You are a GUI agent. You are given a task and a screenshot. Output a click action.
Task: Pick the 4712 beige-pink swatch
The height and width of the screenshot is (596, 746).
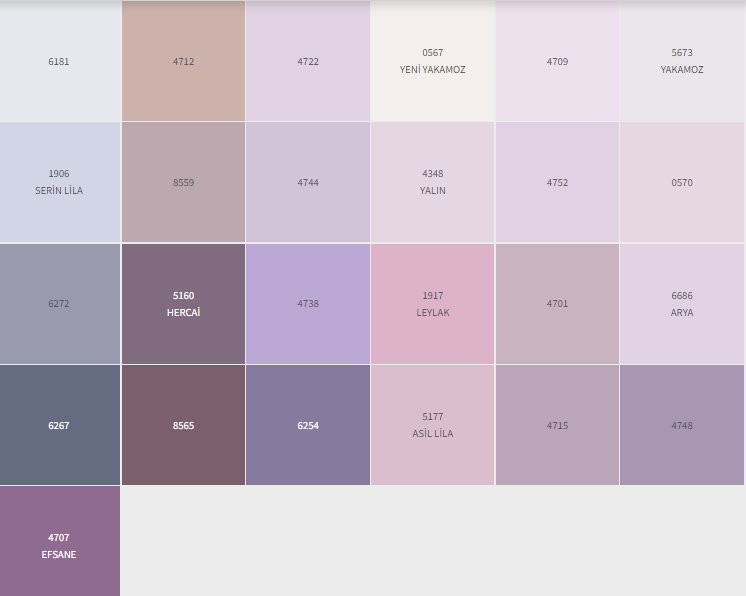point(183,61)
